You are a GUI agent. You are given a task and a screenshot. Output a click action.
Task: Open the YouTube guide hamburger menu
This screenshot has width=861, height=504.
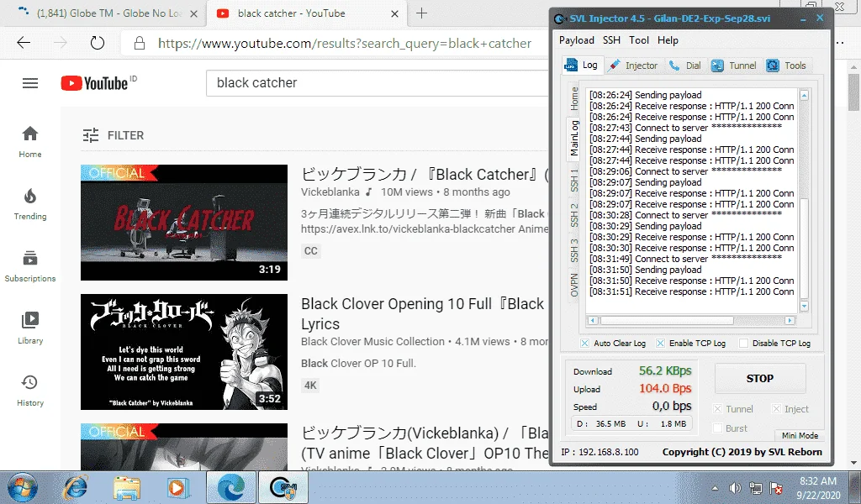(x=30, y=83)
